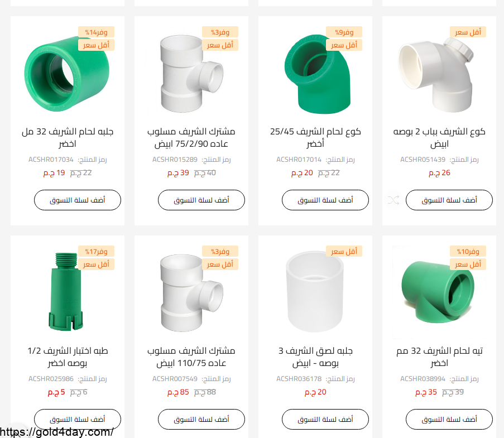Open green 25/45 elbow product image

click(x=317, y=74)
